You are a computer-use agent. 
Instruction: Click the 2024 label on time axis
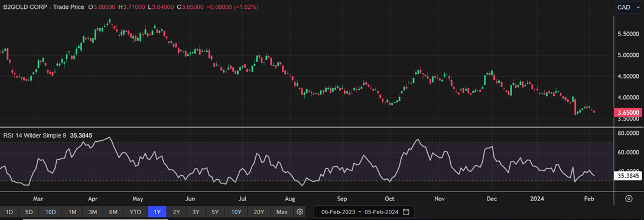[537, 199]
